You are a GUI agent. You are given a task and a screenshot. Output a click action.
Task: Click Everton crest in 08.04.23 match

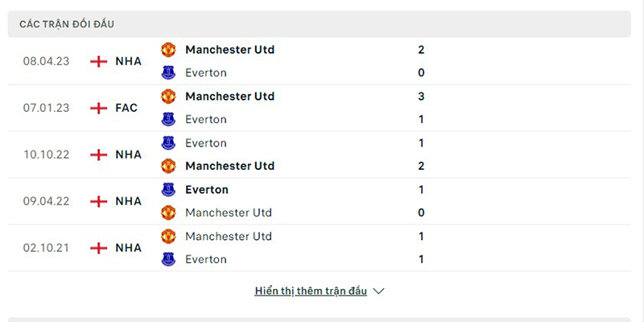pos(168,73)
